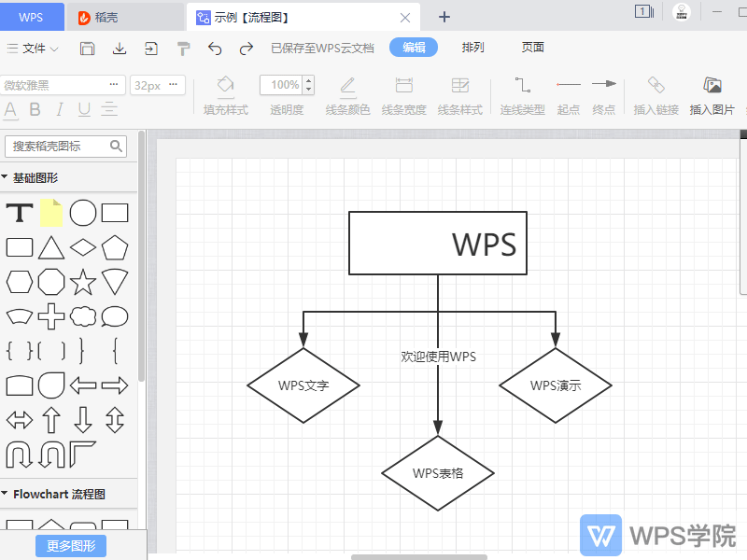Redo the last action
The width and height of the screenshot is (747, 560).
[247, 49]
